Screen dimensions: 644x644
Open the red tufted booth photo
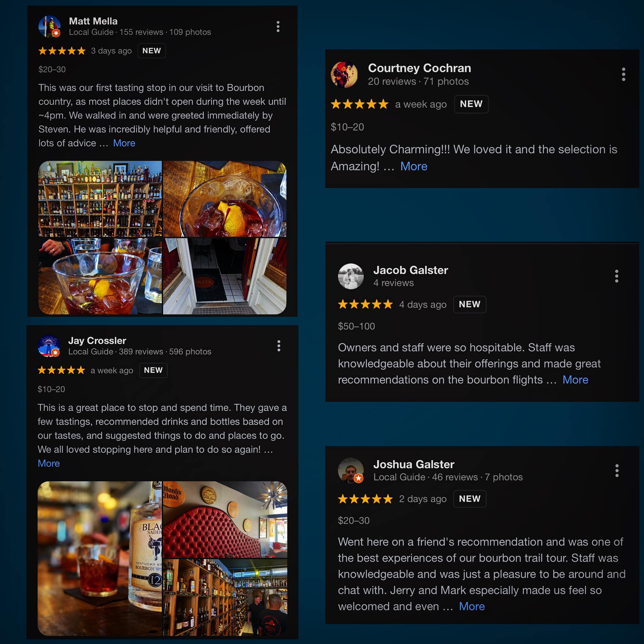(225, 519)
